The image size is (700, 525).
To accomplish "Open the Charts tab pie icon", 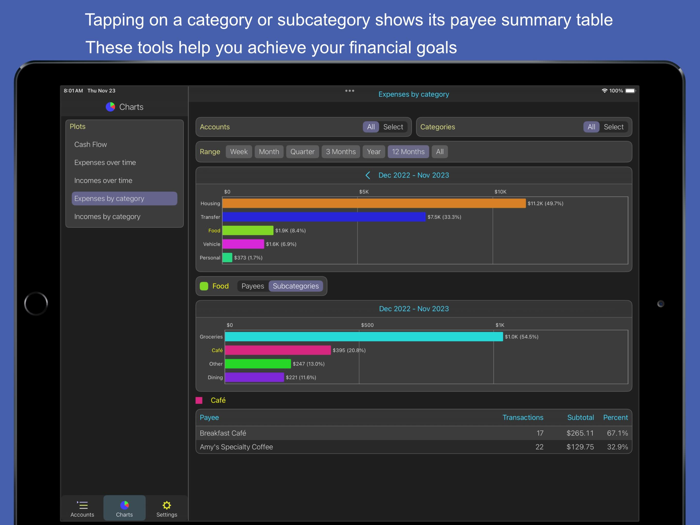I will tap(124, 505).
